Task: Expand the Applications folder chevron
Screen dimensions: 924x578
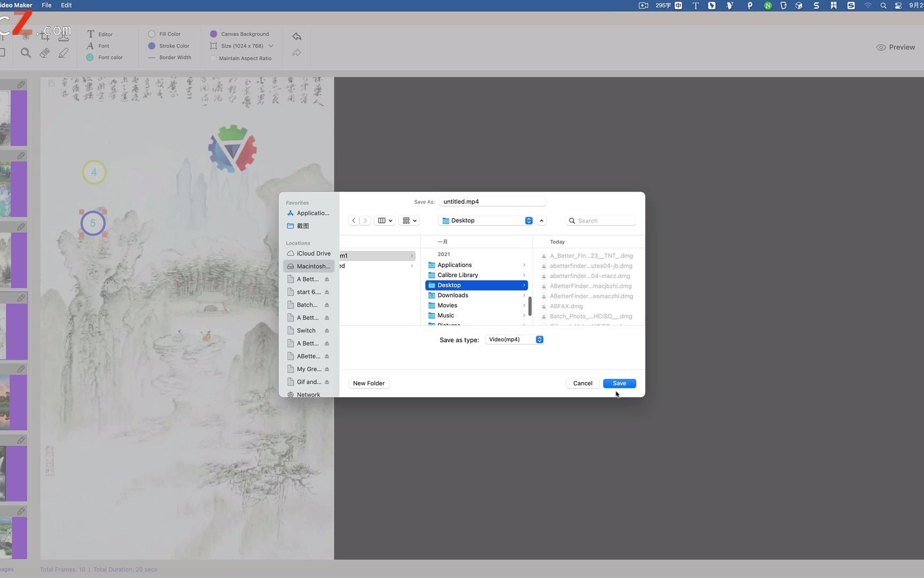Action: click(524, 265)
